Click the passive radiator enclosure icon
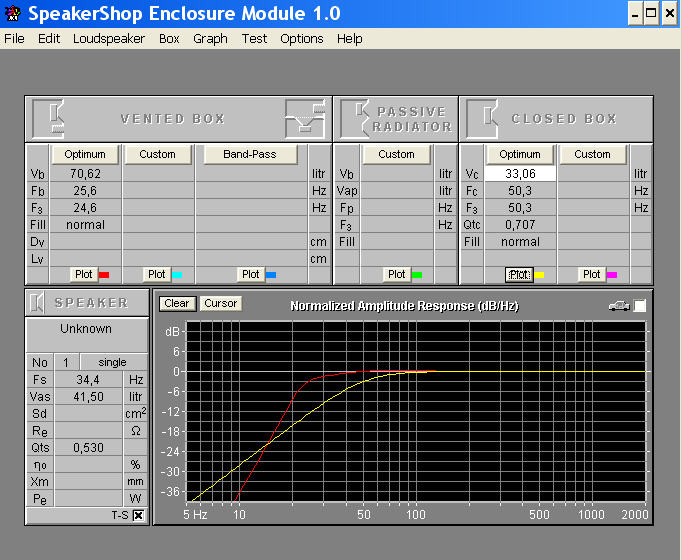This screenshot has height=560, width=682. pos(354,119)
